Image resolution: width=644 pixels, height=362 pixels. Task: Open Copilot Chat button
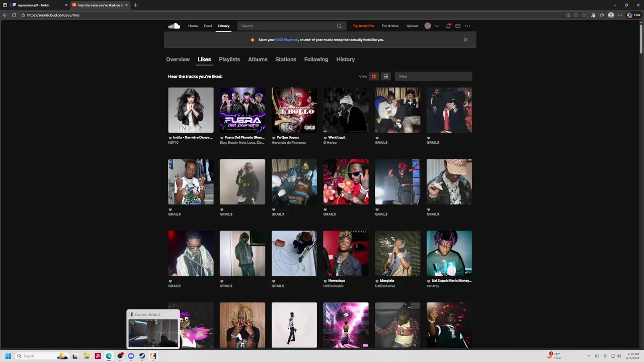click(633, 15)
